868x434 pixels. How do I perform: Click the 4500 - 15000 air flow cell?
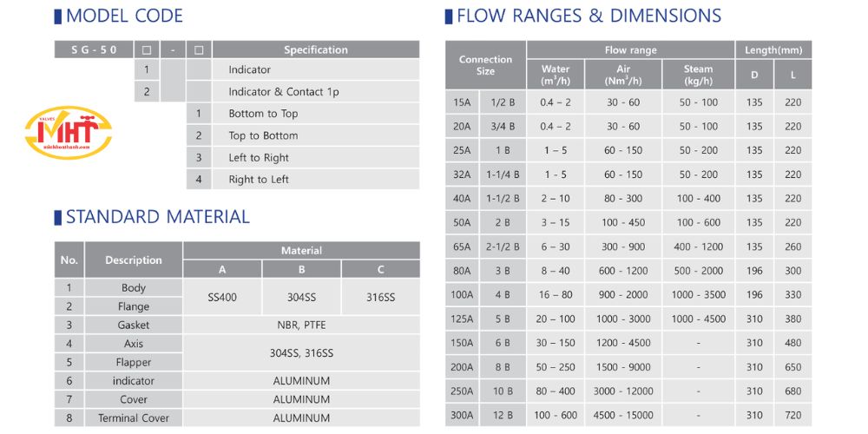pos(623,415)
